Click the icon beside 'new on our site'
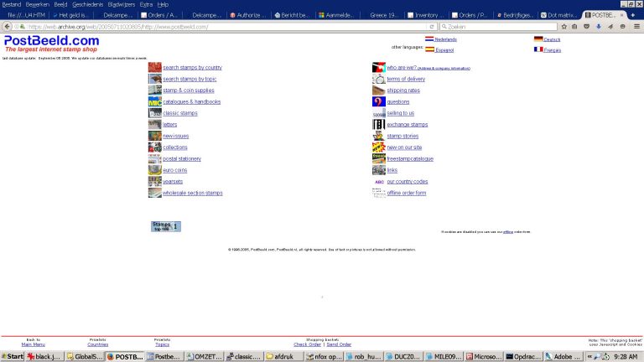 click(x=378, y=147)
